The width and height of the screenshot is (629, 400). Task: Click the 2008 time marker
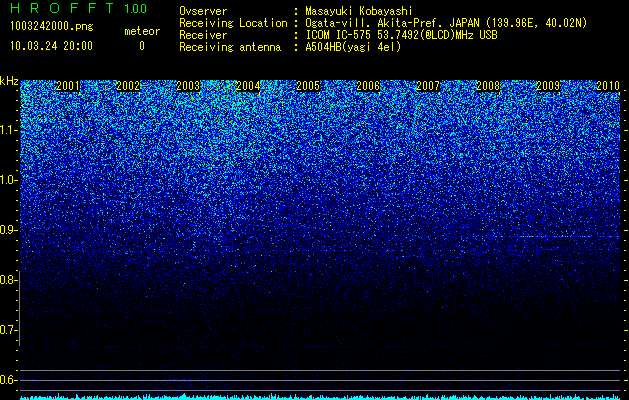click(488, 86)
